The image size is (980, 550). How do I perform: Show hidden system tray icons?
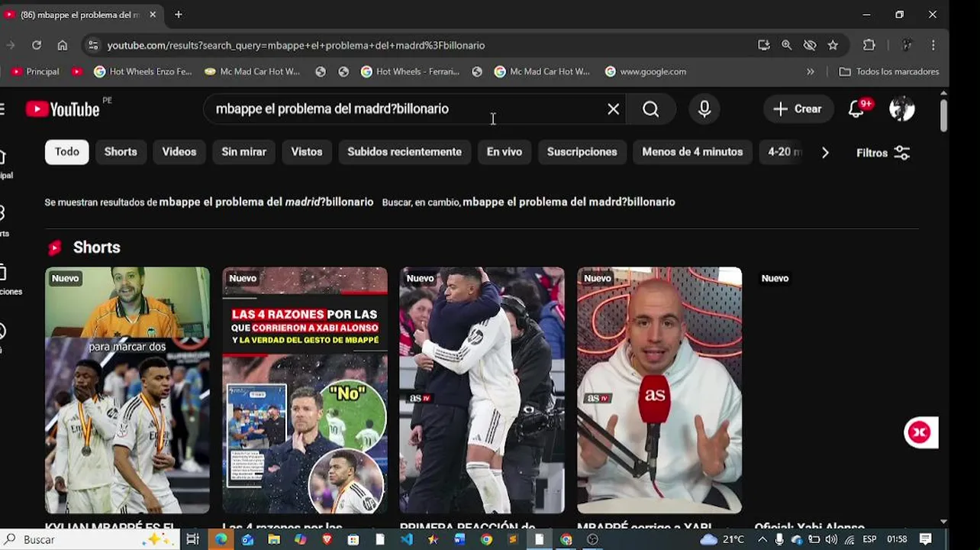pos(762,539)
